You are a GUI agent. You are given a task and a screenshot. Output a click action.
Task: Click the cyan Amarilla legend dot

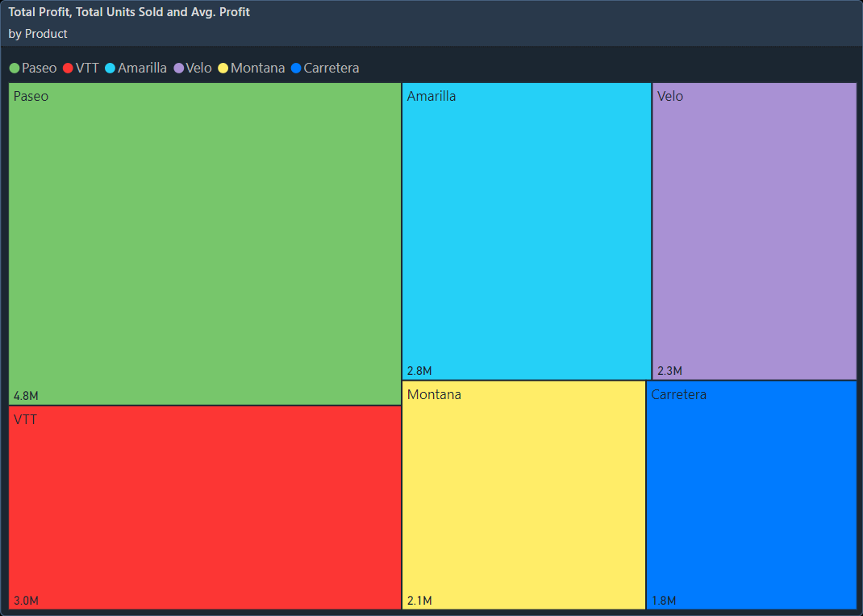(x=110, y=69)
